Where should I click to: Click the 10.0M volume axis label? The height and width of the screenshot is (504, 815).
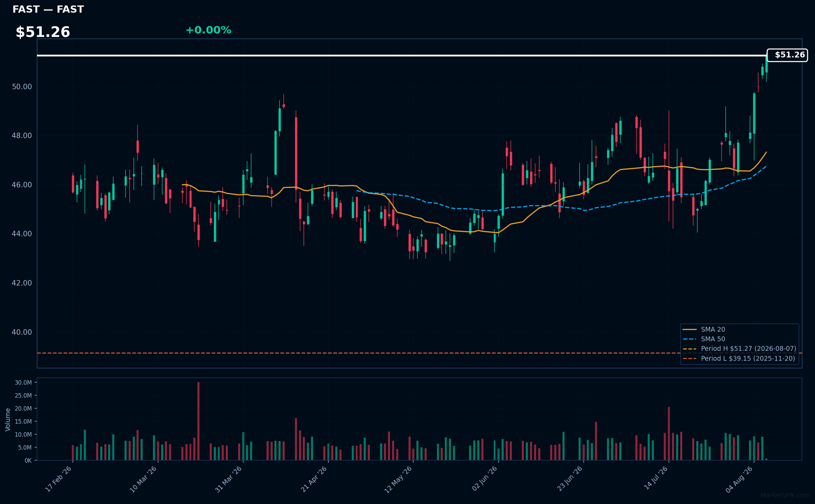pyautogui.click(x=23, y=435)
